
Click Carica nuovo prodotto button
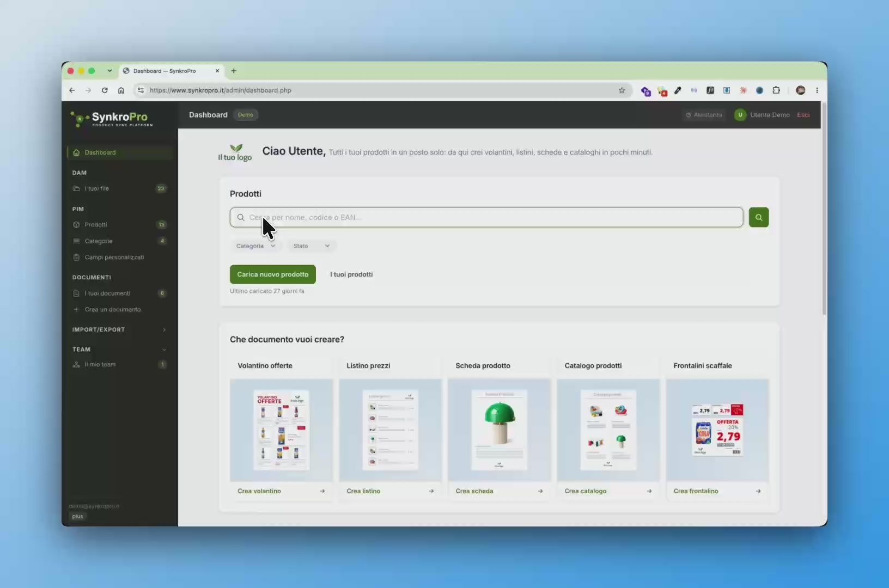273,274
